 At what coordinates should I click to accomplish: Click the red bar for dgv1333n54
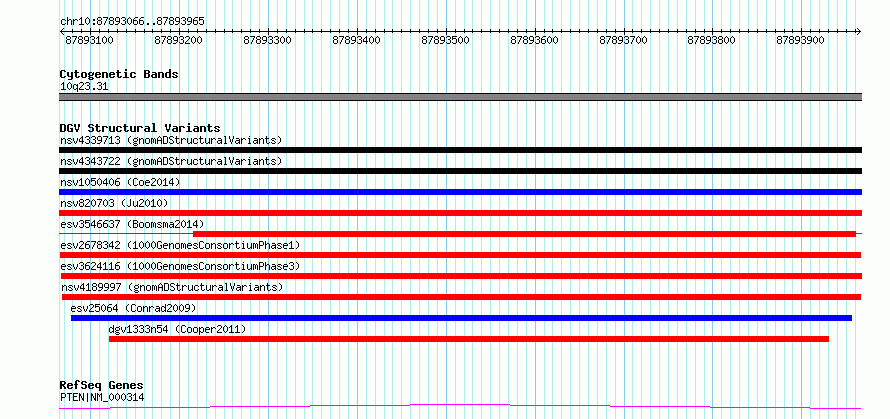(x=469, y=339)
